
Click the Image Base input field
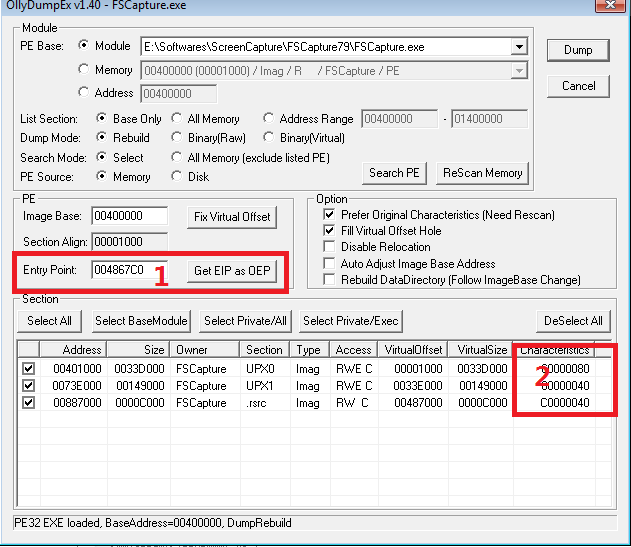pyautogui.click(x=130, y=216)
